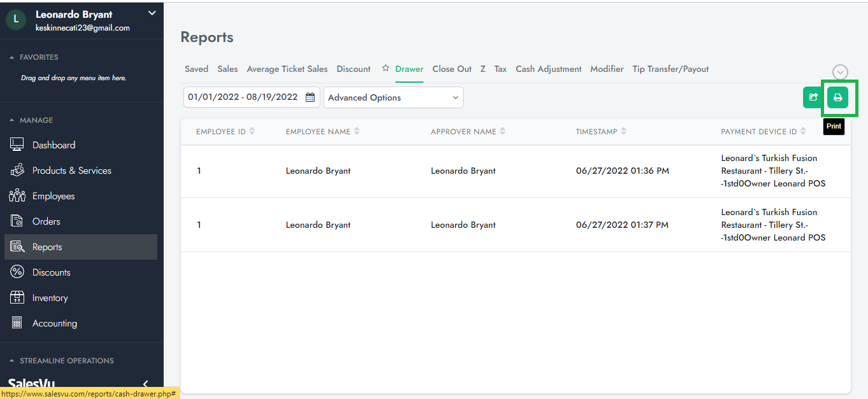Open Dashboard from the sidebar
This screenshot has height=399, width=868.
[53, 145]
